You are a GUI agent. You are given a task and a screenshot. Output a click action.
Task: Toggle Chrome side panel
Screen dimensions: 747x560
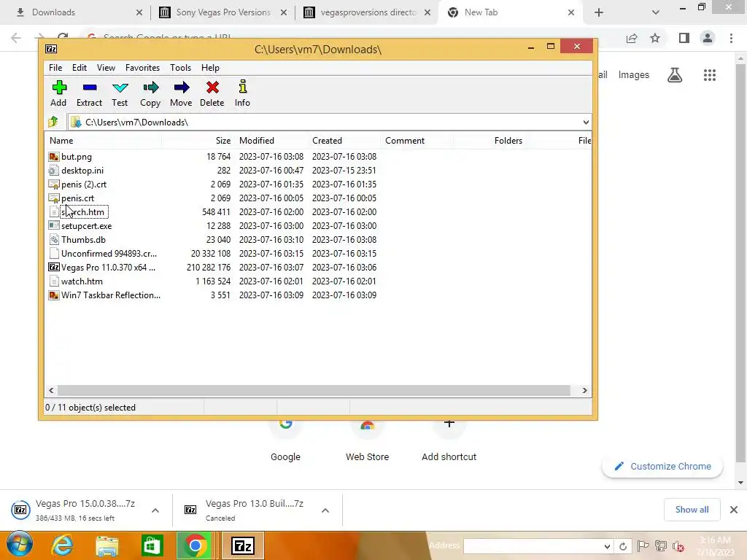click(684, 38)
